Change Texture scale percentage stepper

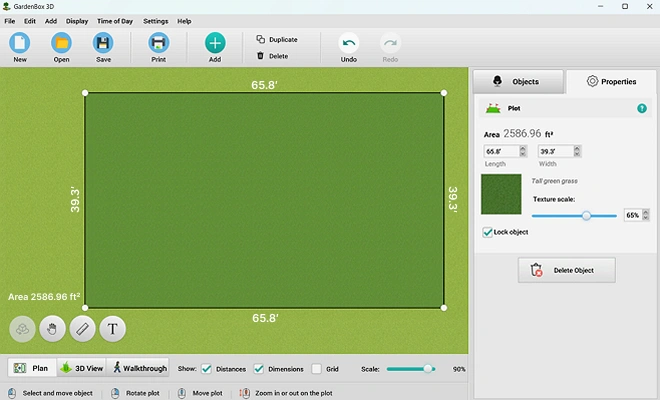[x=646, y=215]
